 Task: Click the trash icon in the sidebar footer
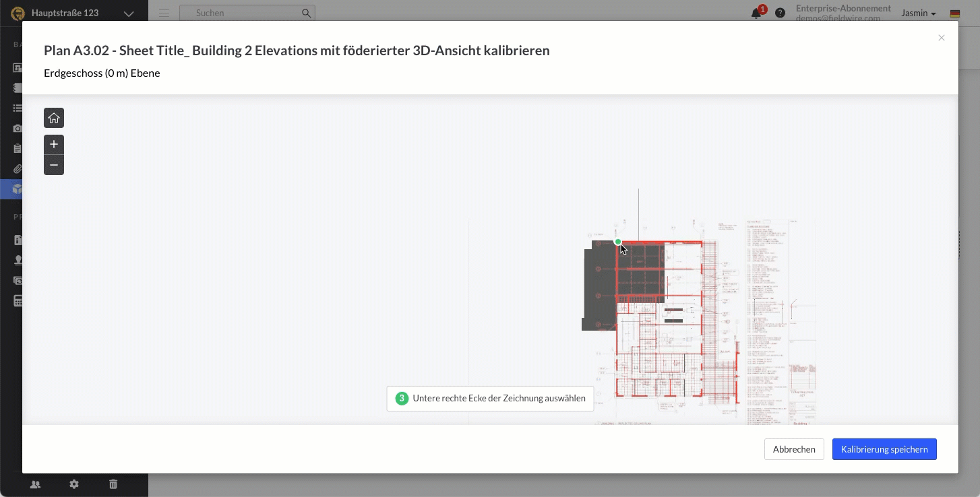pyautogui.click(x=113, y=484)
